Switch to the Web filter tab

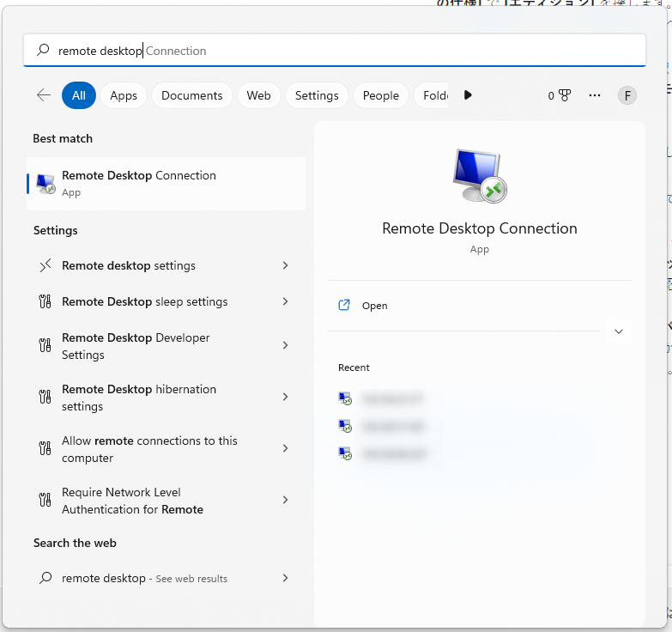(259, 95)
